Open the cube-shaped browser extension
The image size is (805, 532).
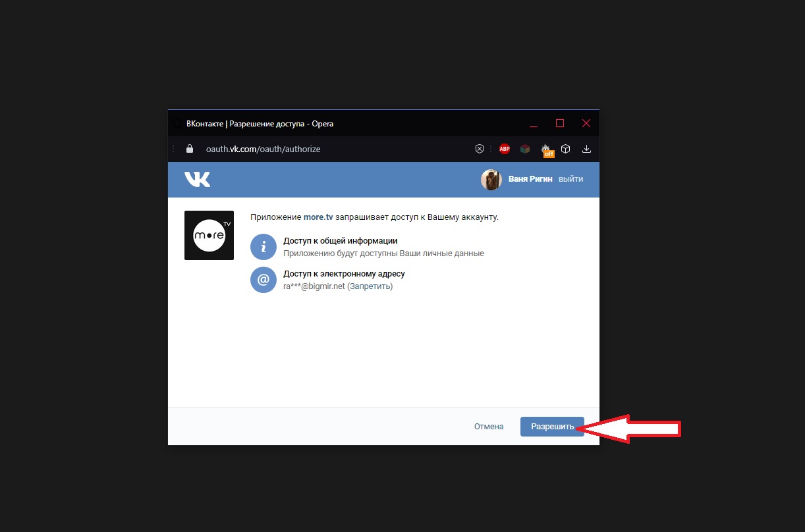565,149
